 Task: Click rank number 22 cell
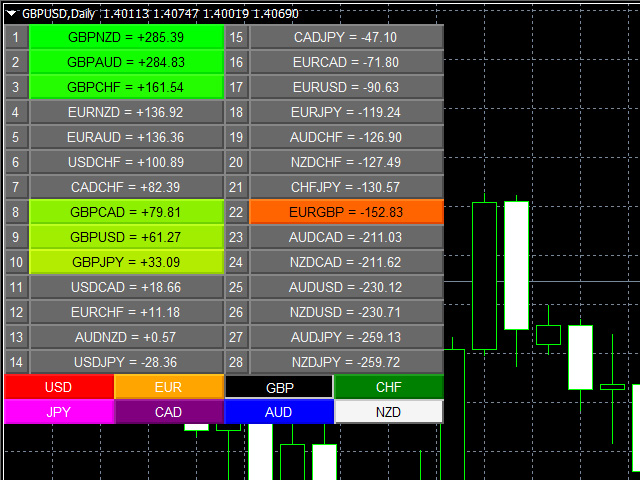[237, 212]
